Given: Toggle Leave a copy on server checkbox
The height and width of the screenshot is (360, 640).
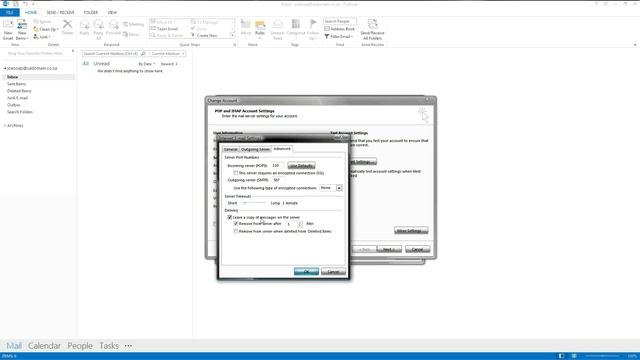Looking at the screenshot, I should [x=230, y=218].
